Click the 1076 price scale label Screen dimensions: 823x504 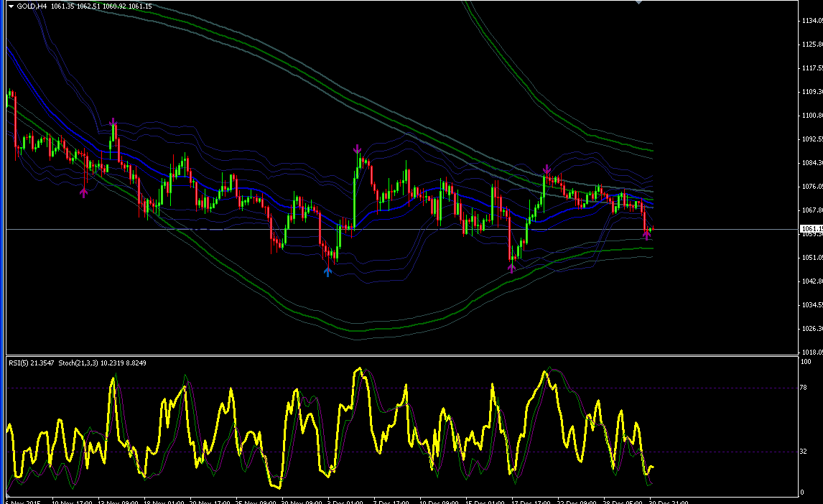click(812, 187)
